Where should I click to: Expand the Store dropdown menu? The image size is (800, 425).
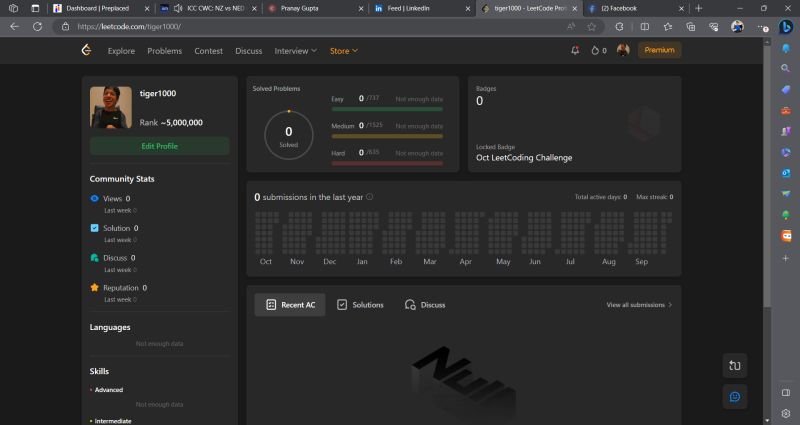coord(344,51)
